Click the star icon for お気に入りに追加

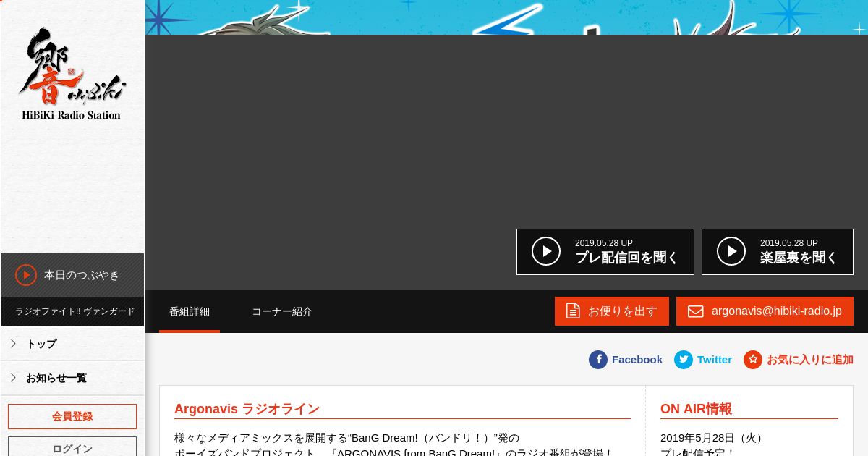point(753,360)
